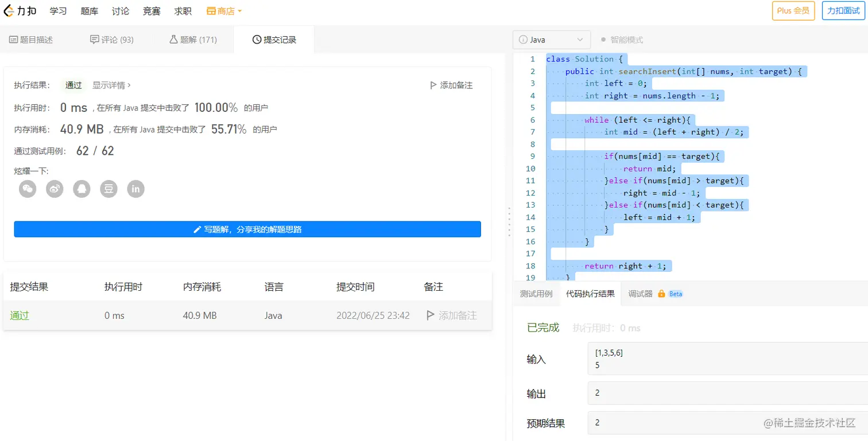Click the 提交结果 column header
868x441 pixels.
29,287
